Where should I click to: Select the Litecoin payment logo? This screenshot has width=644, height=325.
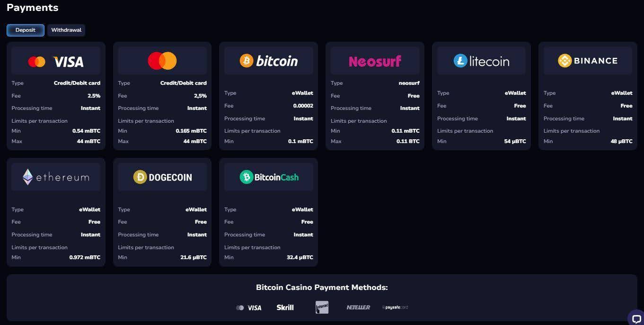[x=481, y=61]
